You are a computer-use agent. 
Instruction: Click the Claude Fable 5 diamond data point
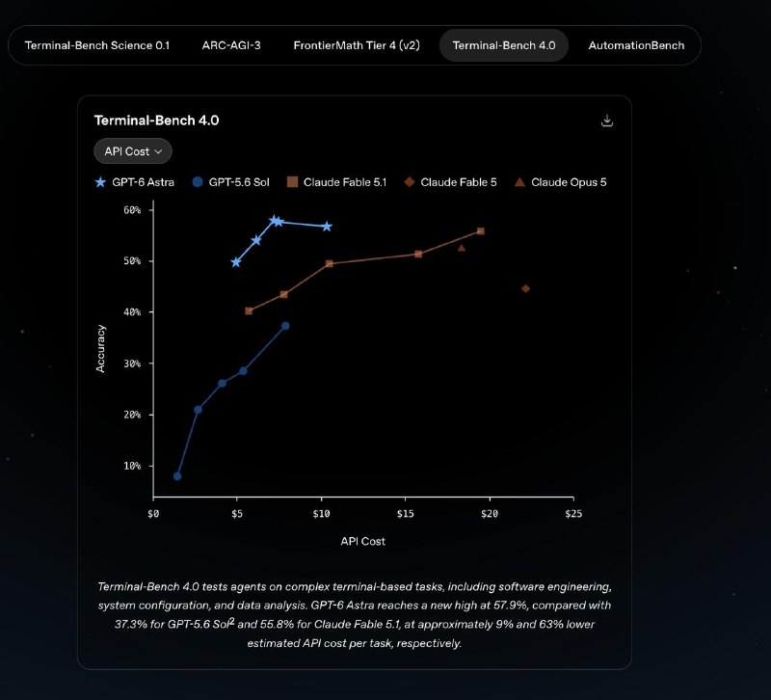[525, 288]
